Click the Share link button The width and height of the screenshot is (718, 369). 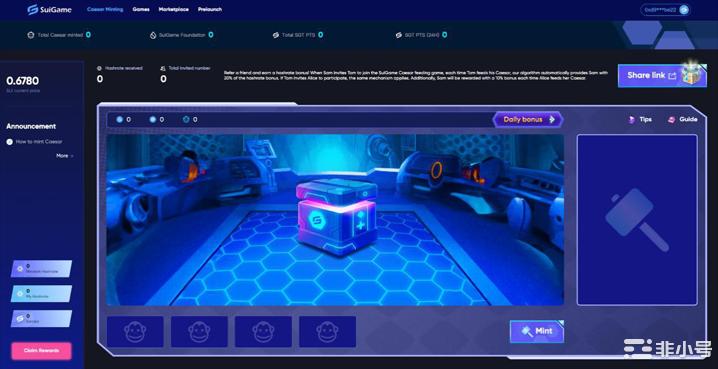click(x=662, y=76)
